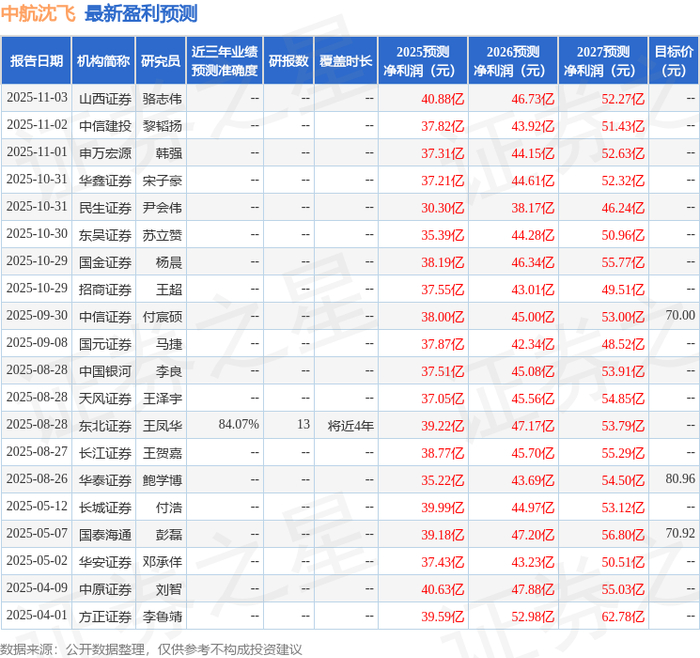Click the 30.30亿 profit value
The width and height of the screenshot is (700, 658).
pos(442,208)
